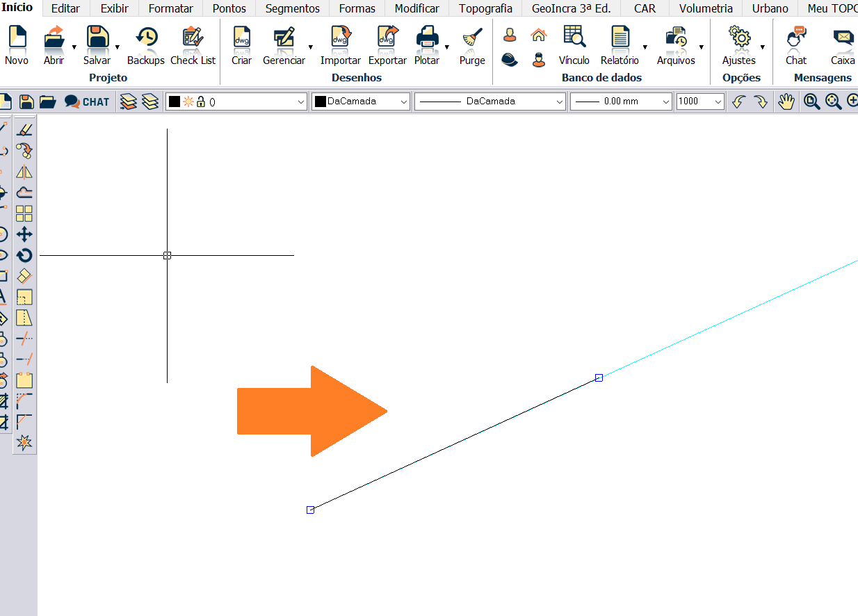Activate the Pan hand tool
The image size is (858, 616).
[x=786, y=102]
